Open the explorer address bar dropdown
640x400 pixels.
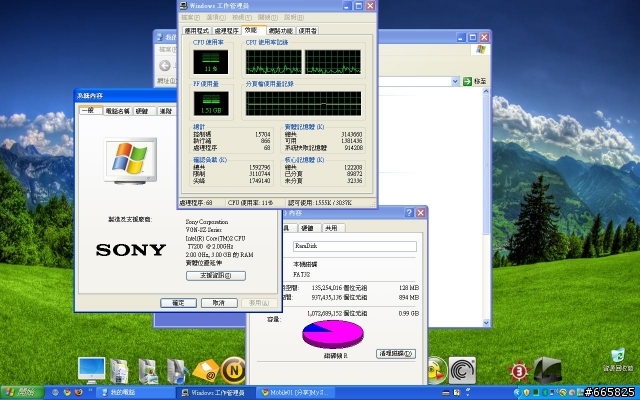(x=456, y=81)
